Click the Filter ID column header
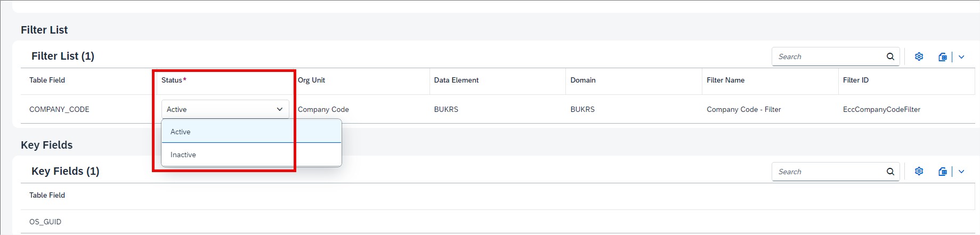Screen dimensions: 980x235 (x=855, y=80)
